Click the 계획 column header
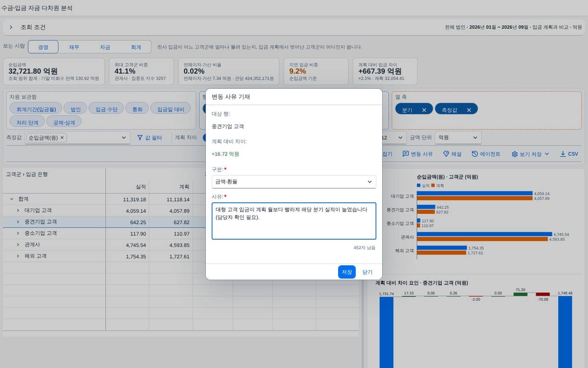 pyautogui.click(x=171, y=187)
